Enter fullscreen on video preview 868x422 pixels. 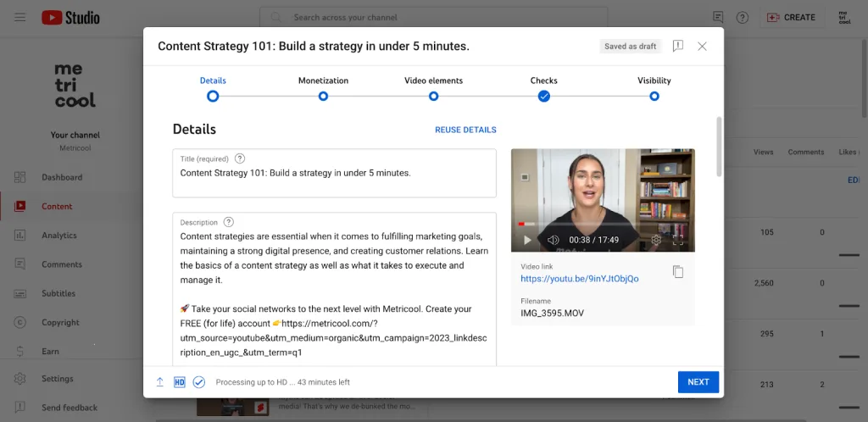678,240
